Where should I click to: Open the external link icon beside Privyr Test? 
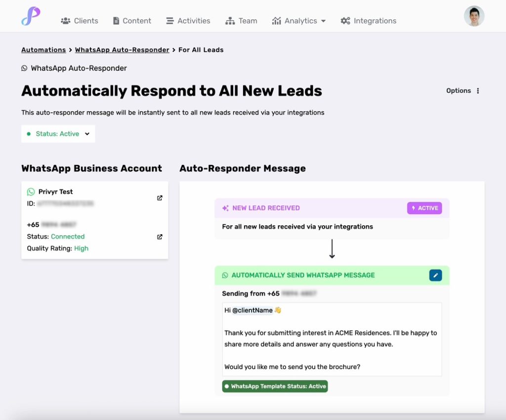tap(160, 198)
